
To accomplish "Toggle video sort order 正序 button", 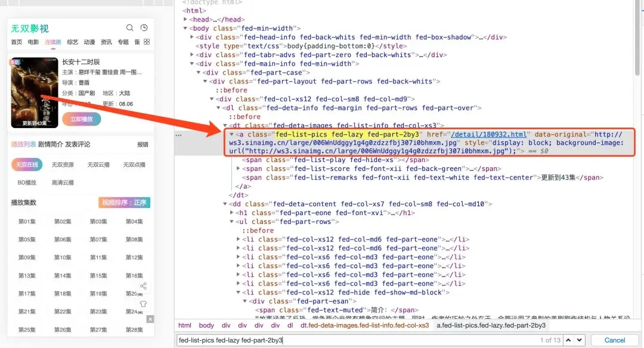I will coord(124,203).
